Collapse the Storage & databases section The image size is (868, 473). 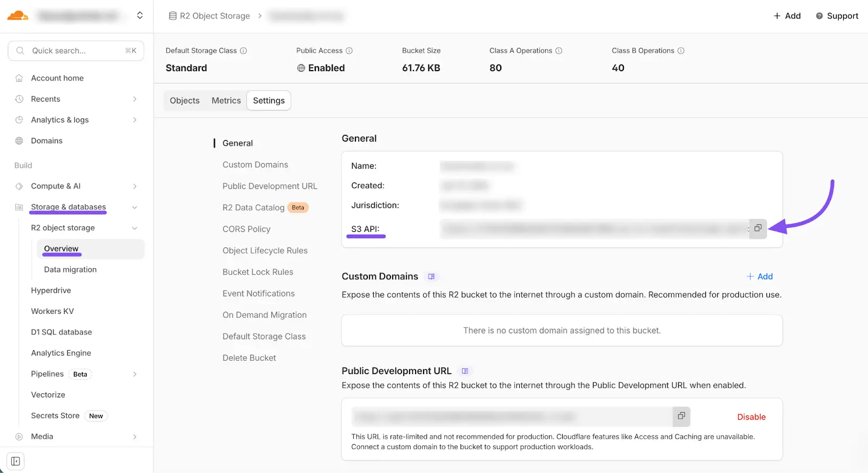(135, 207)
